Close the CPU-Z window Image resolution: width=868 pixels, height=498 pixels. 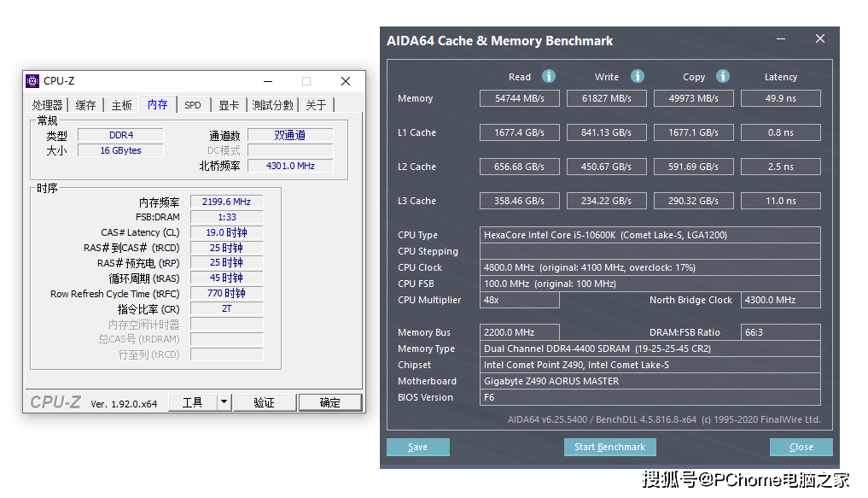[346, 81]
